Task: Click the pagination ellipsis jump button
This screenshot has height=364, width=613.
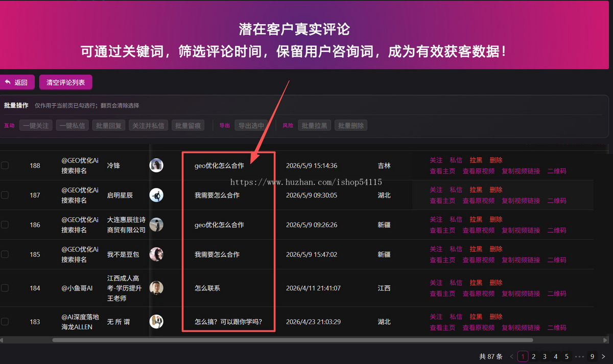Action: coord(580,356)
